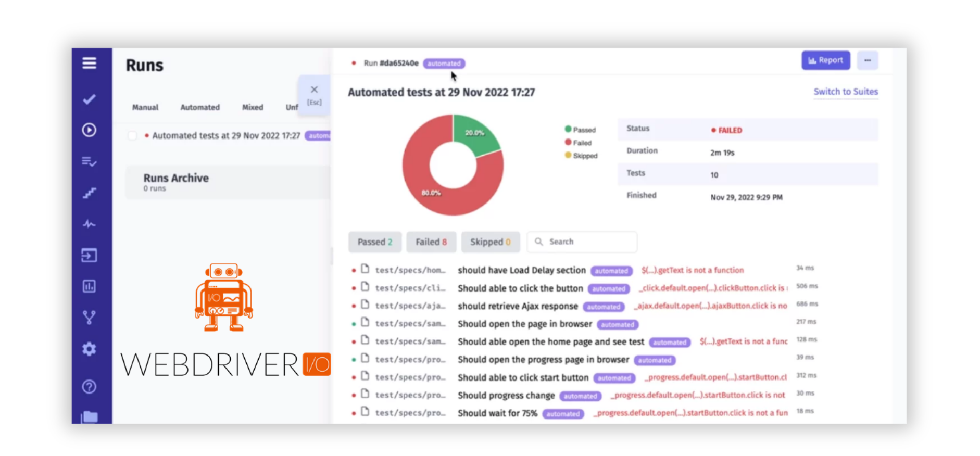Open the Pulse activity sidebar icon

[x=89, y=224]
